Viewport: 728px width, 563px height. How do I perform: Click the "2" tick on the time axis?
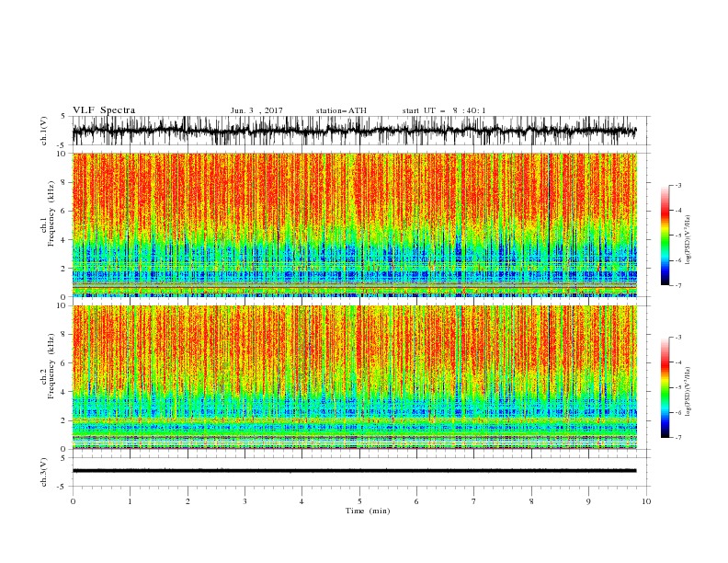(x=188, y=501)
